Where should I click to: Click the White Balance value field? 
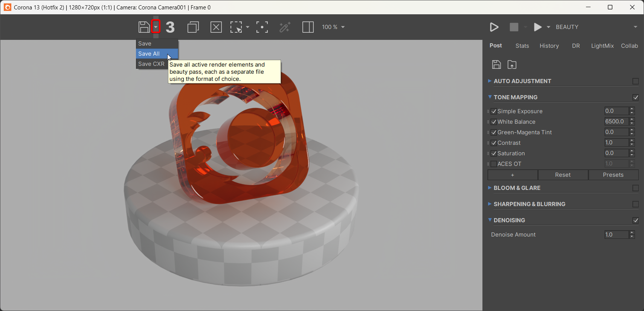(x=616, y=121)
